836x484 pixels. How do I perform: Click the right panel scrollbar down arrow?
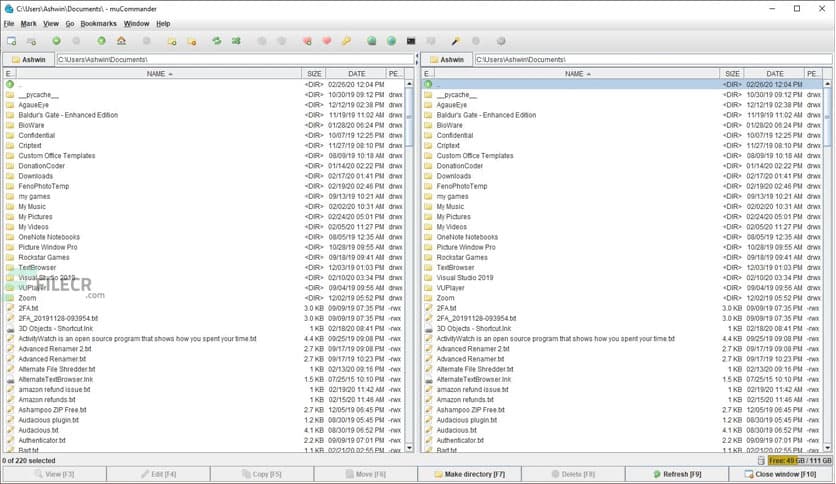pos(827,448)
